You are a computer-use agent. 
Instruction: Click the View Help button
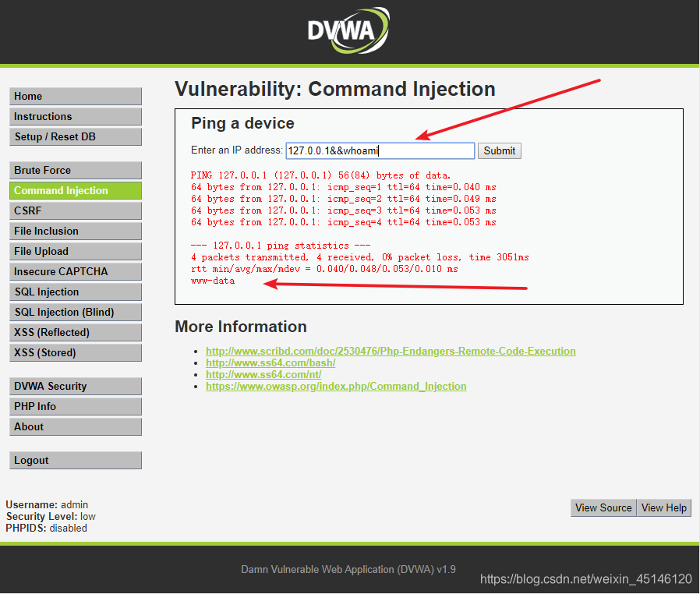[x=664, y=508]
